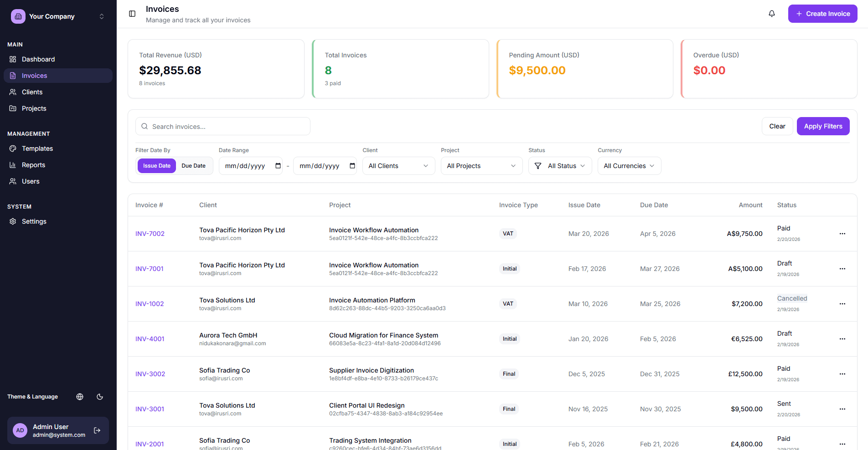Screen dimensions: 868x450
Task: Select the Dashboard icon in sidebar
Action: pos(13,59)
